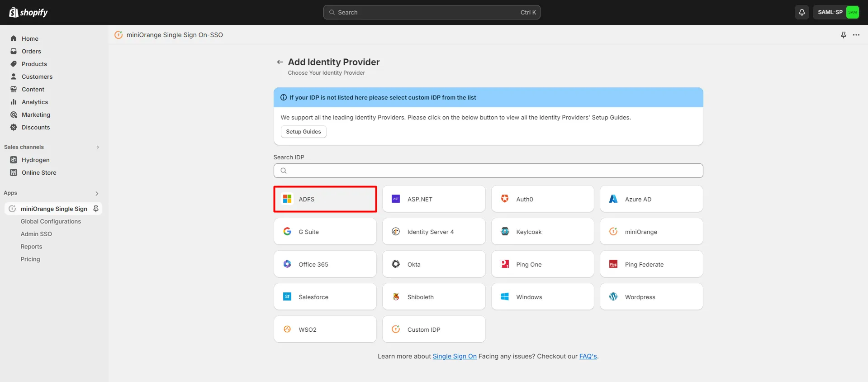Expand Sales channels chevron

point(98,147)
